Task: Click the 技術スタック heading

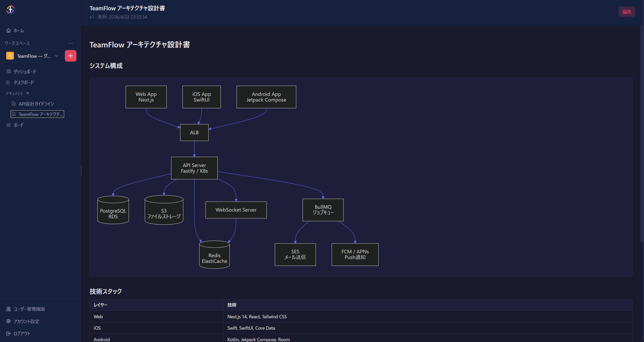Action: (106, 291)
